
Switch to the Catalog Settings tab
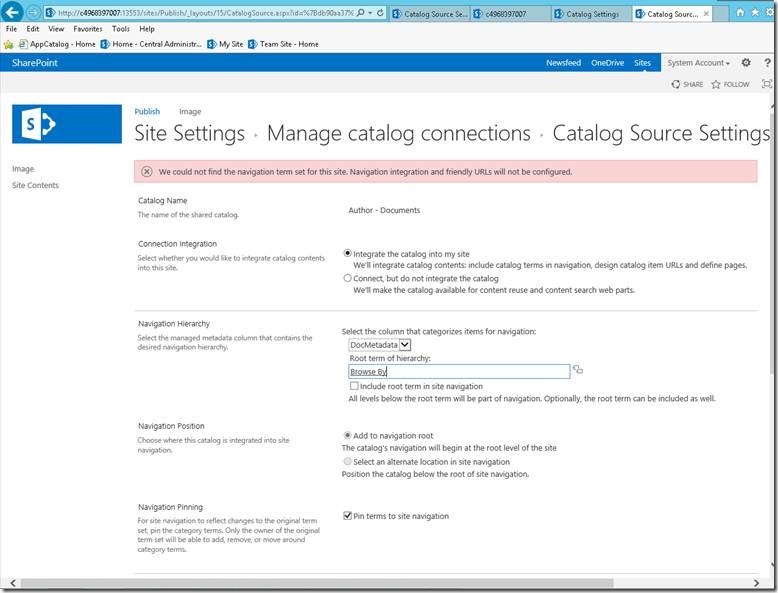tap(592, 14)
